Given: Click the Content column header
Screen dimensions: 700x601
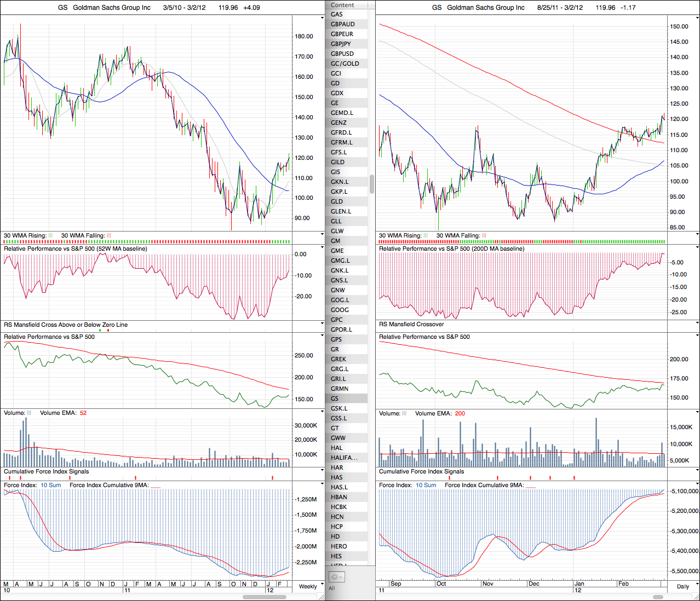Looking at the screenshot, I should pos(342,5).
